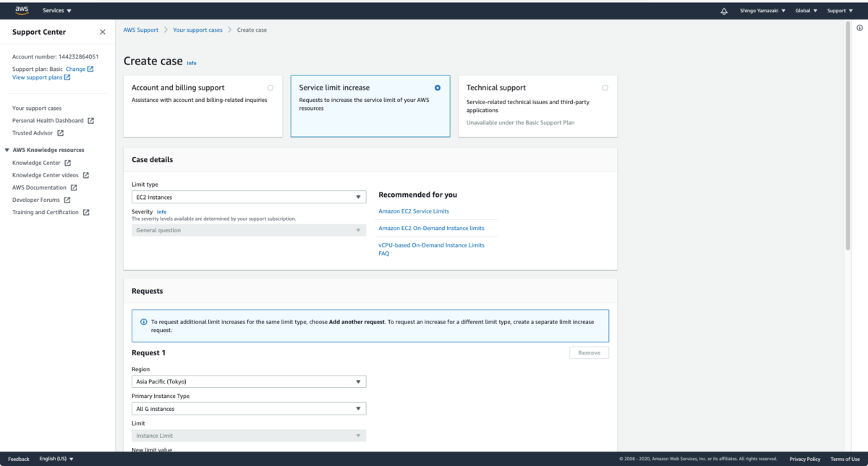Image resolution: width=868 pixels, height=466 pixels.
Task: Open Knowledge Center link
Action: [36, 163]
